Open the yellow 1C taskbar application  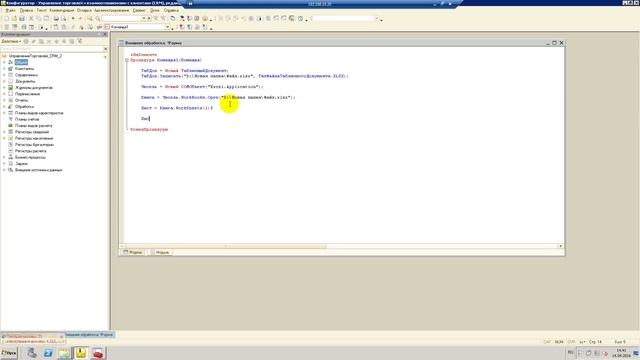point(81,353)
